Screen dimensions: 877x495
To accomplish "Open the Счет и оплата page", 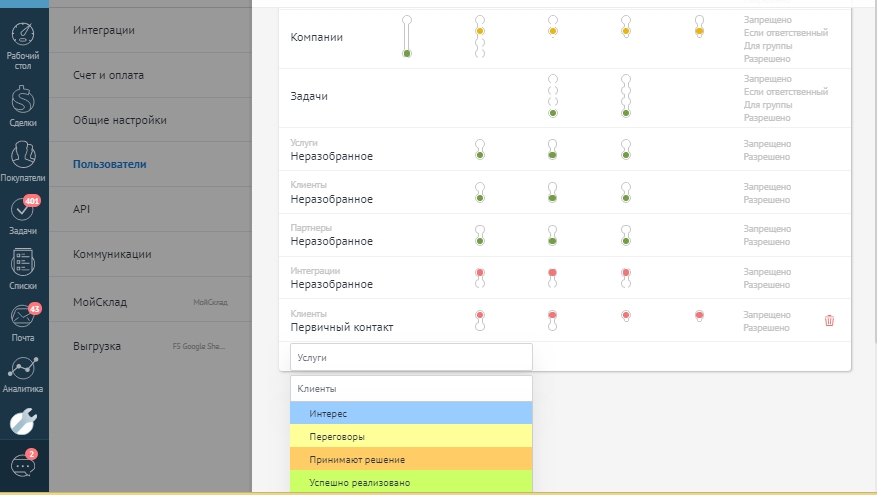I will pyautogui.click(x=108, y=75).
